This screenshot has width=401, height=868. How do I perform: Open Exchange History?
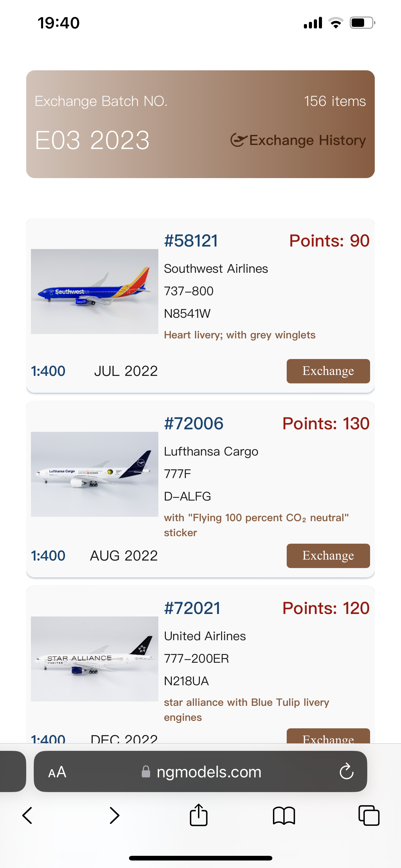pos(298,140)
